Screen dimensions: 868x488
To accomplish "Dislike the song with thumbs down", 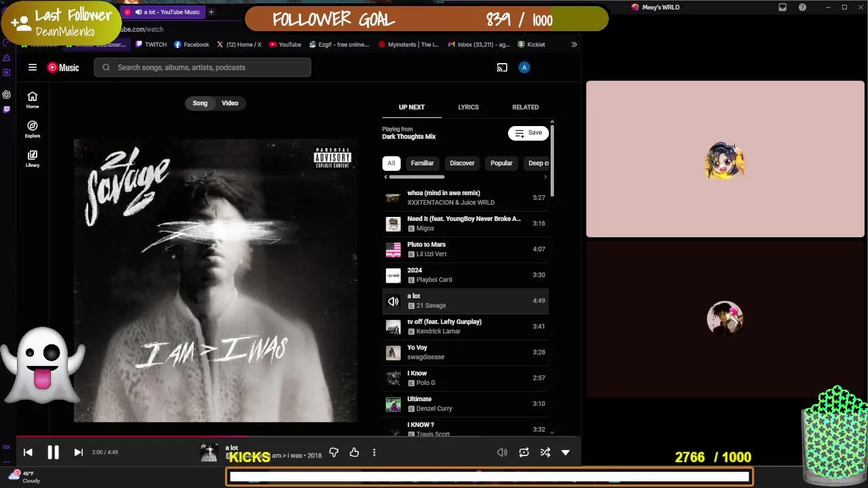I will pyautogui.click(x=334, y=452).
